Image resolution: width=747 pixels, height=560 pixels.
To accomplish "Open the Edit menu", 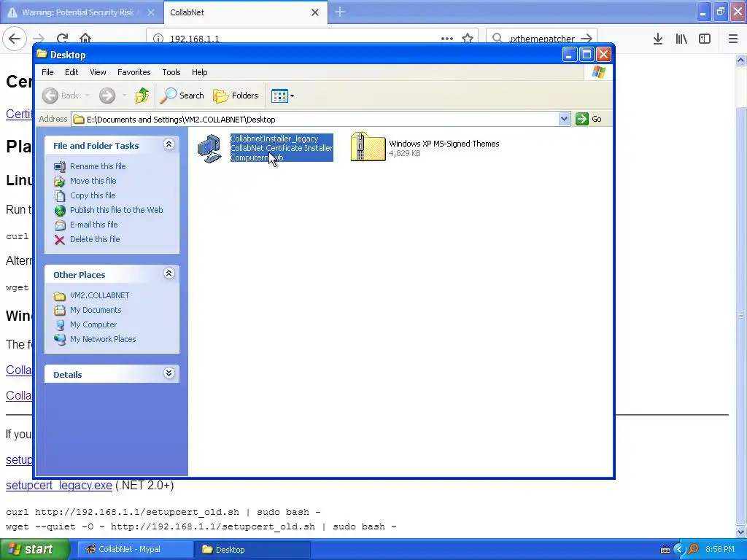I will (71, 72).
